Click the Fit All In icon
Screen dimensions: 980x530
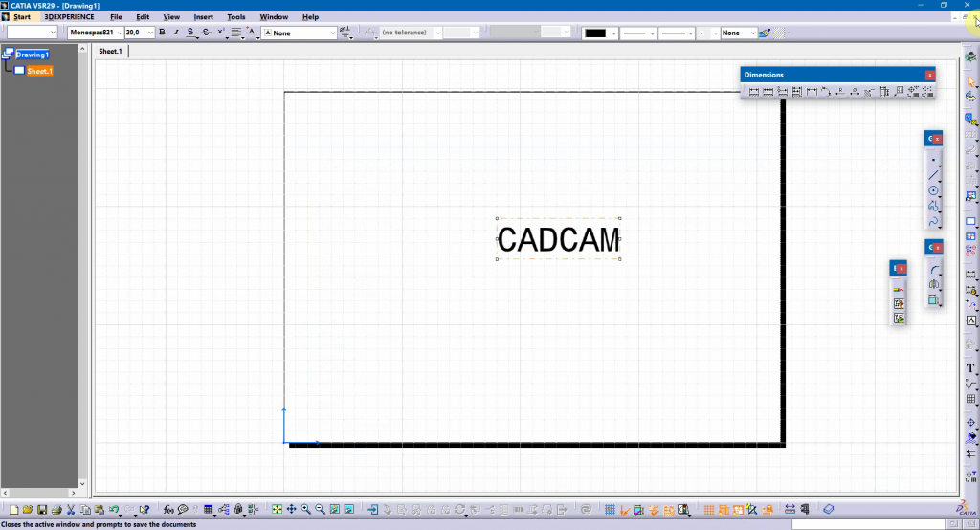[277, 510]
